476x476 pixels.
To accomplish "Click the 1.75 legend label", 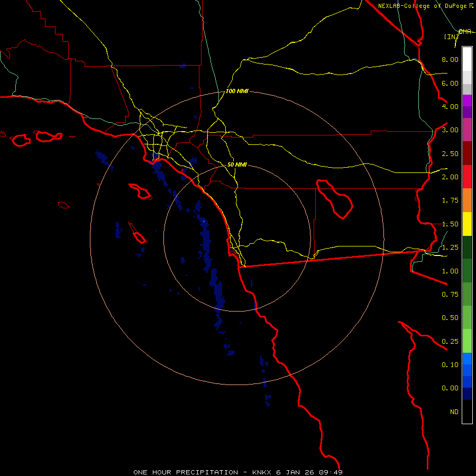I will coord(450,200).
